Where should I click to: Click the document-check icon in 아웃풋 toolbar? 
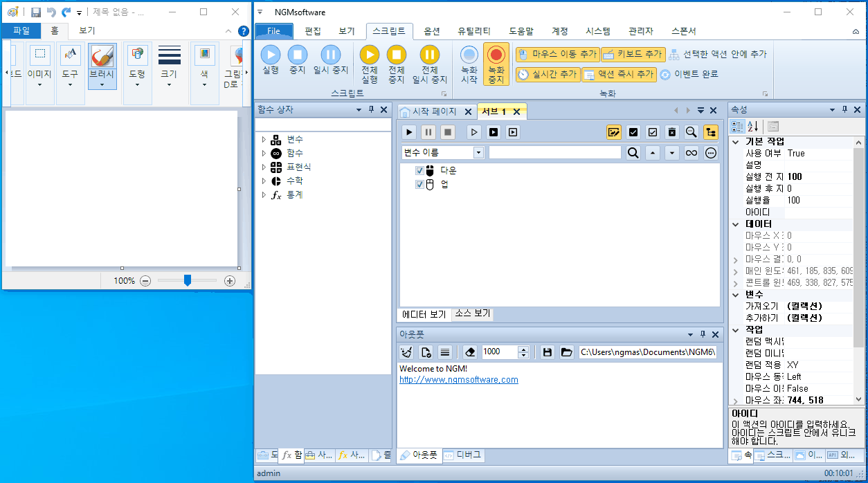tap(426, 352)
